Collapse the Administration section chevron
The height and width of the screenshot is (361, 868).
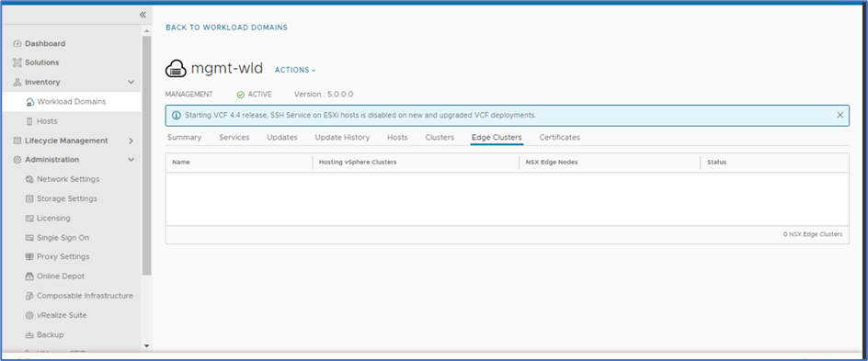click(131, 160)
